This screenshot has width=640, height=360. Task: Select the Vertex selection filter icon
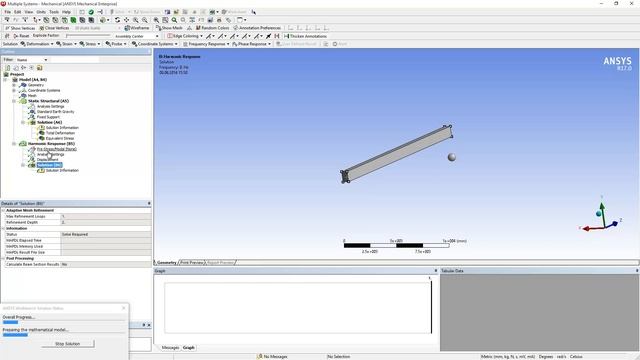click(47, 20)
